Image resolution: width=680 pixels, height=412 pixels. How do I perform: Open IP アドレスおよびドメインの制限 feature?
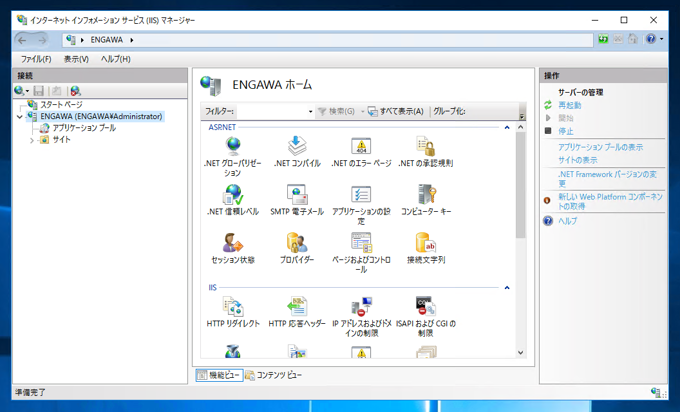pos(361,317)
